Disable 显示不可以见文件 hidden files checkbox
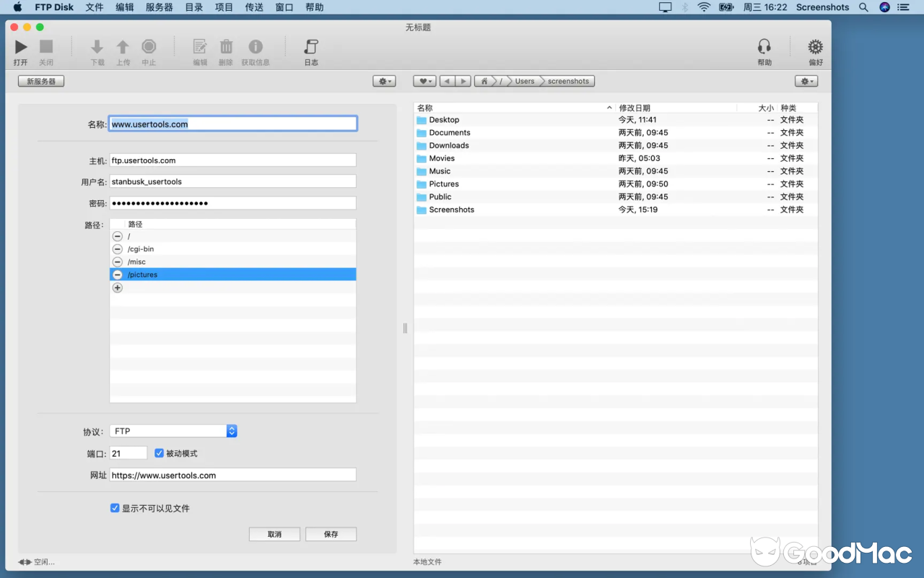924x578 pixels. point(115,508)
